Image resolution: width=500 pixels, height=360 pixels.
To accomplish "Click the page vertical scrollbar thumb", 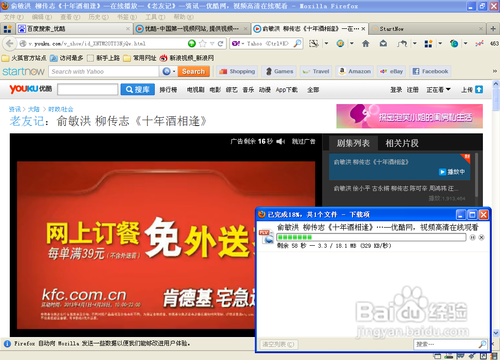I will [x=496, y=100].
